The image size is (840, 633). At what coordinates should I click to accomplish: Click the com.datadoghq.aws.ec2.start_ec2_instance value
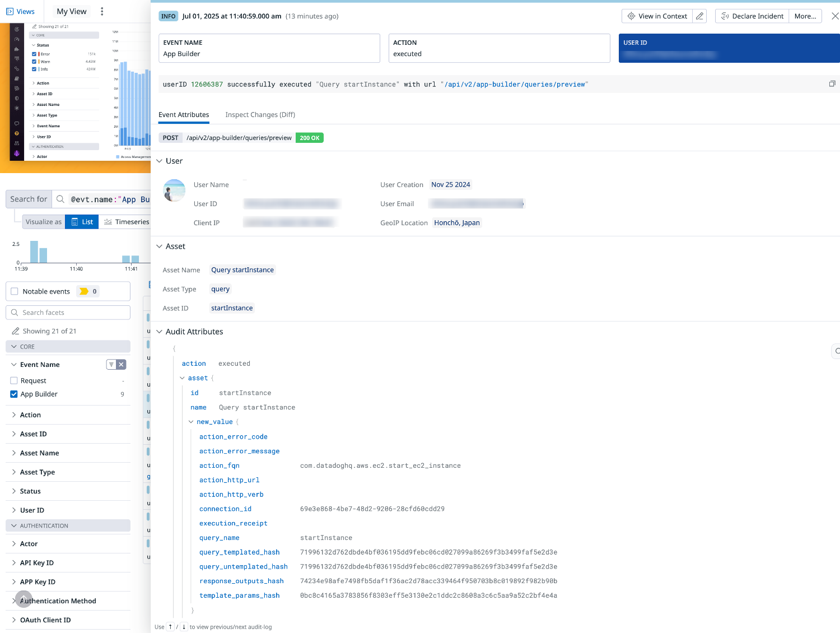380,466
